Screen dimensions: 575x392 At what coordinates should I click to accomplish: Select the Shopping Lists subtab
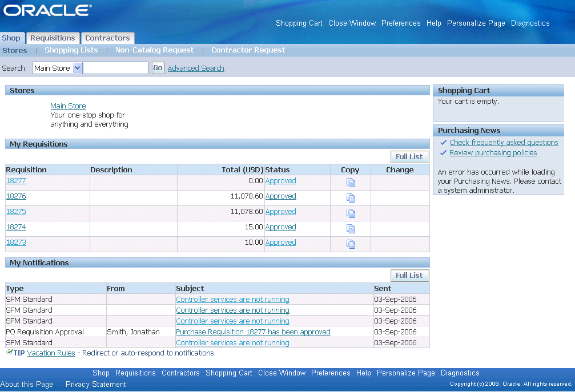71,50
